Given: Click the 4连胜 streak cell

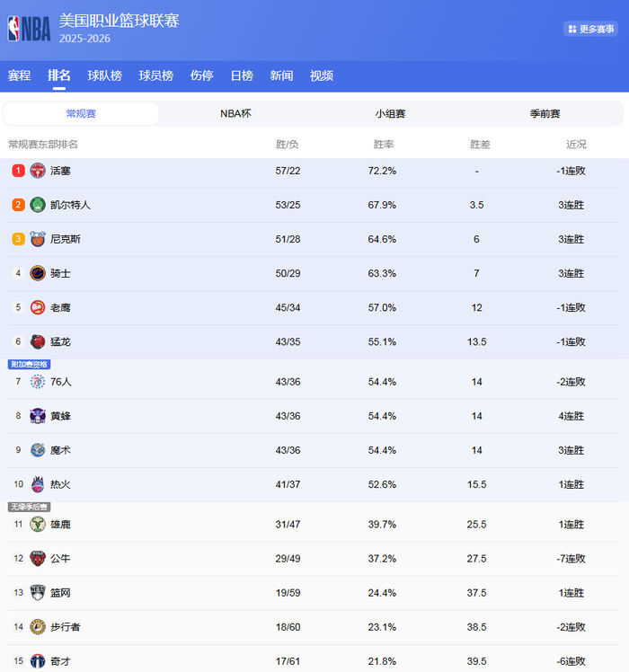Looking at the screenshot, I should coord(571,416).
